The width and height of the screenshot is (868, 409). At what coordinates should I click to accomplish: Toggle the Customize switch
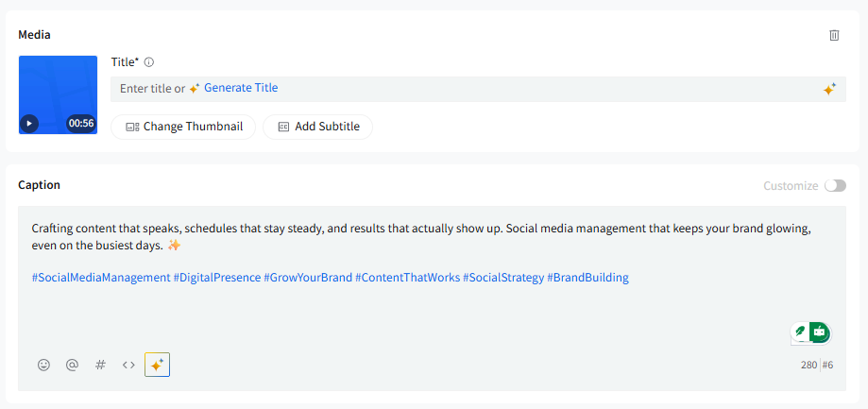click(x=835, y=186)
